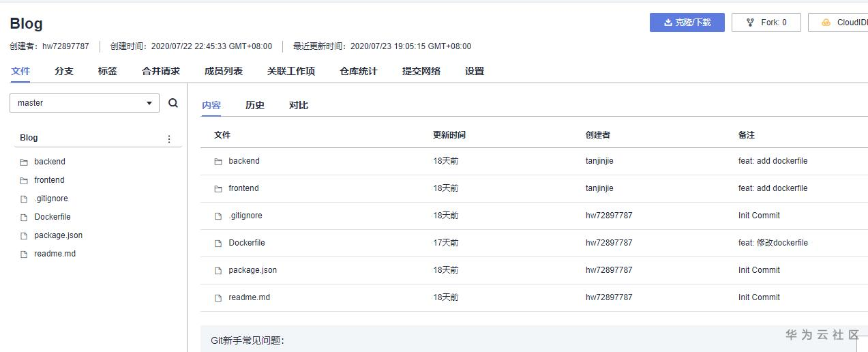The height and width of the screenshot is (352, 868).
Task: Click the package.json file icon in sidebar
Action: coord(24,236)
